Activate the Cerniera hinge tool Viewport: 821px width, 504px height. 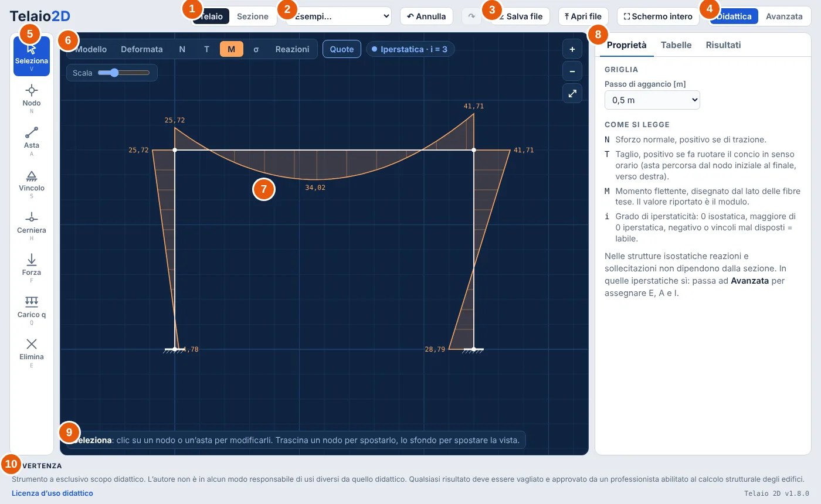pos(32,226)
